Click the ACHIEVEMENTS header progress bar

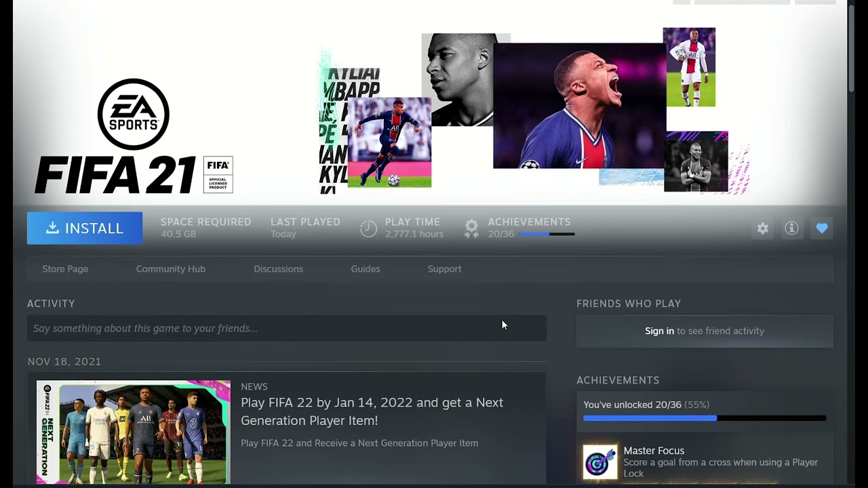[547, 234]
